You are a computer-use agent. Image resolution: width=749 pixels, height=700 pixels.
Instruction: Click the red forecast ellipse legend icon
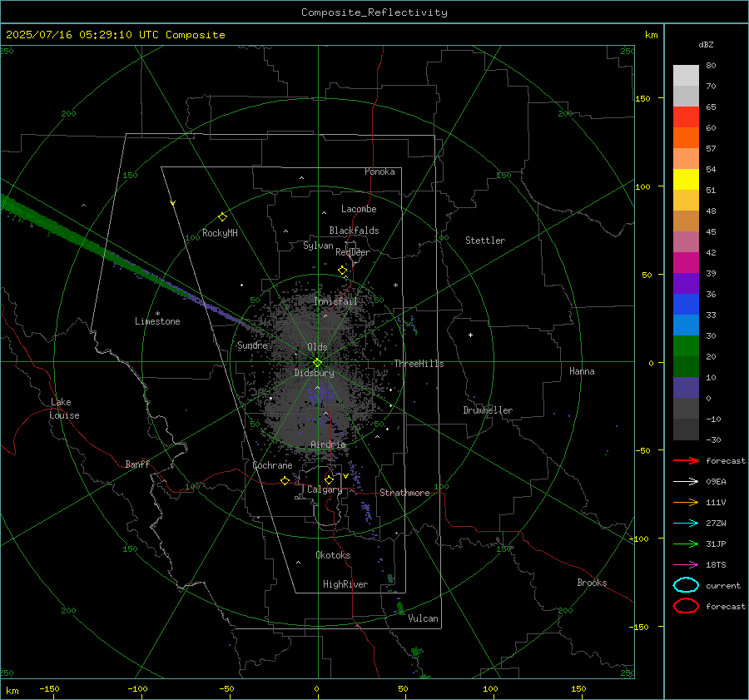point(686,606)
